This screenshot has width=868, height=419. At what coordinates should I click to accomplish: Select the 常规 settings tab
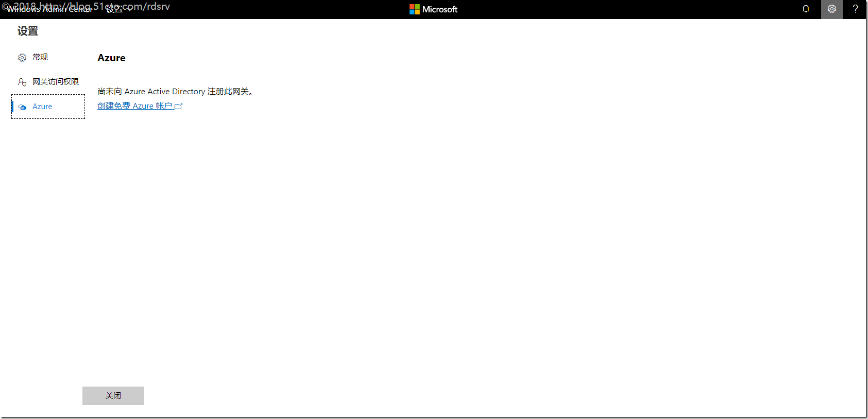[x=48, y=57]
